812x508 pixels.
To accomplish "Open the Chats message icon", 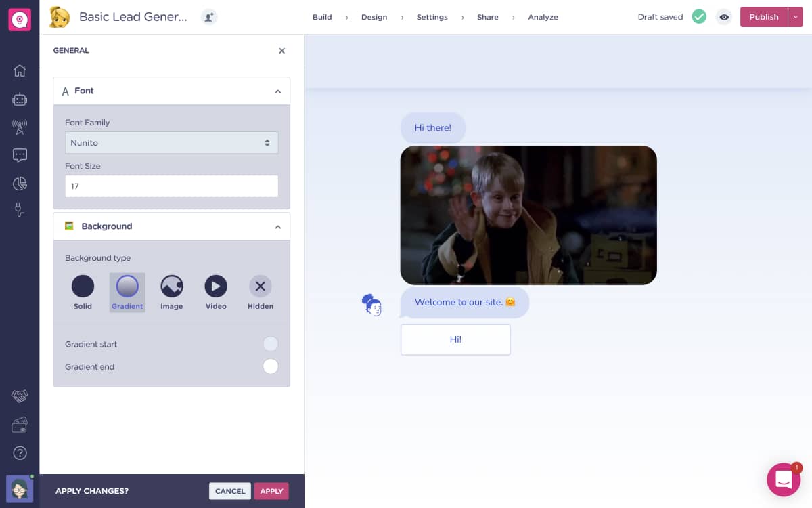I will (20, 155).
